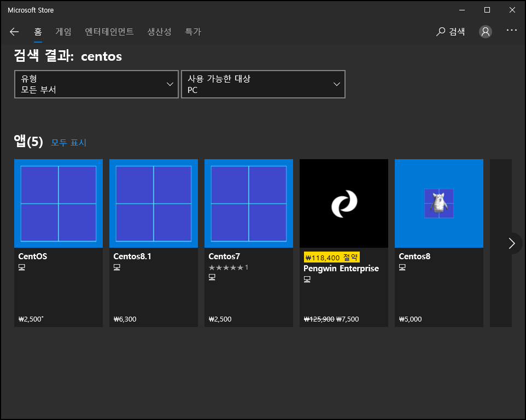Open the Centos8 app title
The image size is (526, 420).
pyautogui.click(x=414, y=256)
